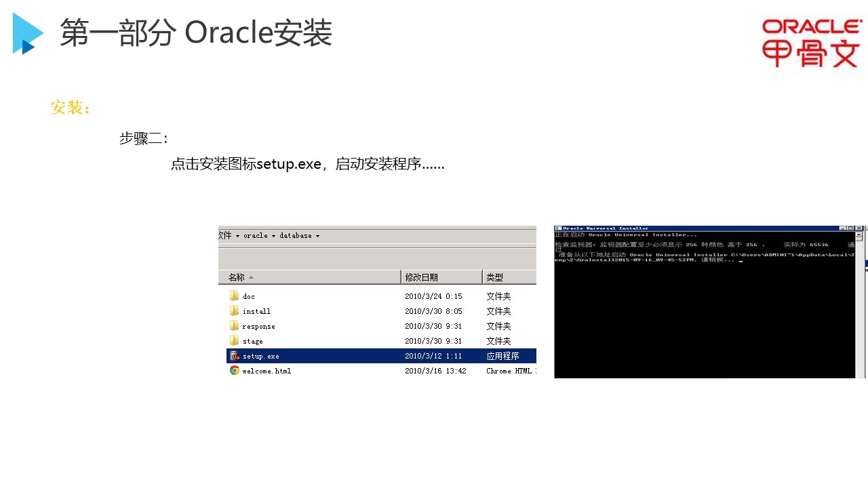
Task: Click the Oracle Universal Installer console window icon
Action: point(558,228)
